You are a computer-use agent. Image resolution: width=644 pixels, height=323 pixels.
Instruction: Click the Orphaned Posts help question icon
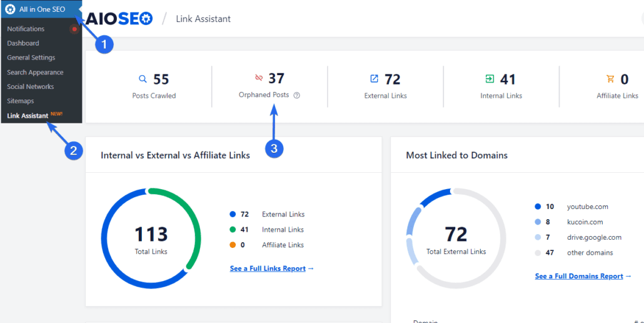(x=297, y=95)
